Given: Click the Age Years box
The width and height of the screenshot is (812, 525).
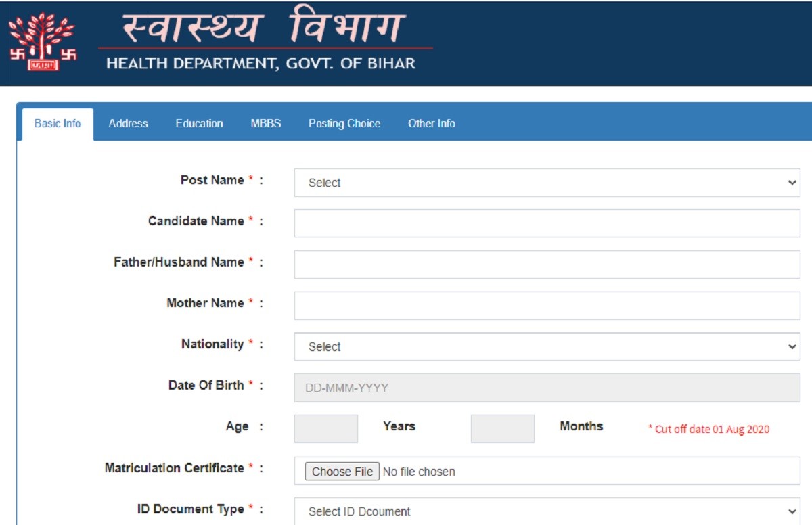Looking at the screenshot, I should [x=325, y=429].
